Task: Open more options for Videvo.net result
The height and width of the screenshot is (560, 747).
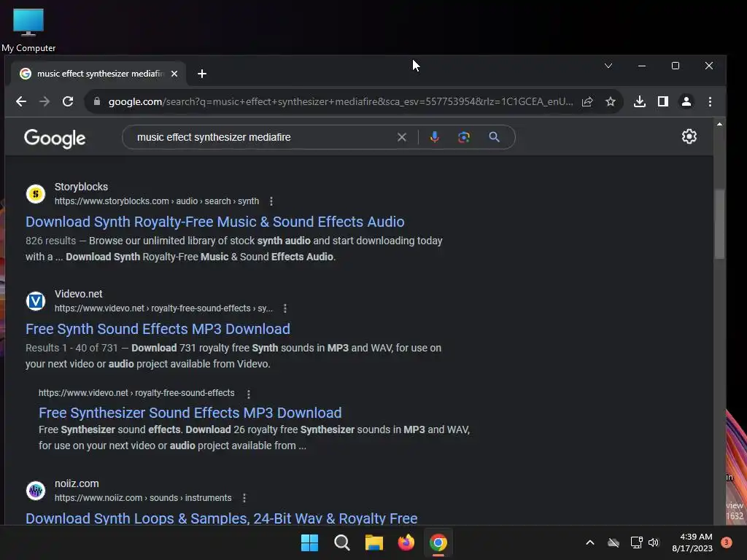Action: tap(285, 308)
